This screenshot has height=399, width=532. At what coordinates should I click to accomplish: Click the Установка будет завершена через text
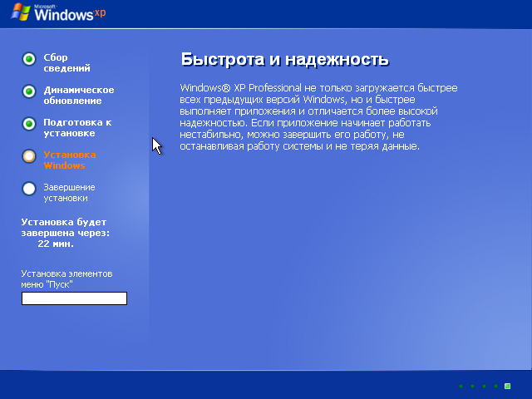coord(65,228)
